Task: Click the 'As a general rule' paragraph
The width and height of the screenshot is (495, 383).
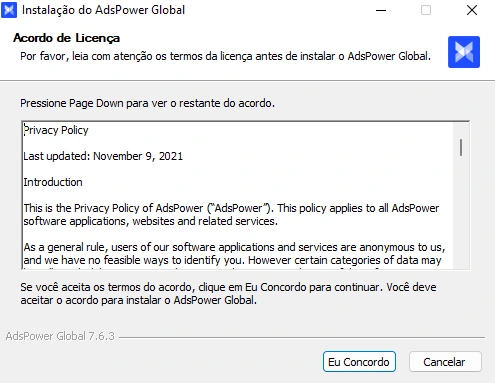Action: (234, 254)
